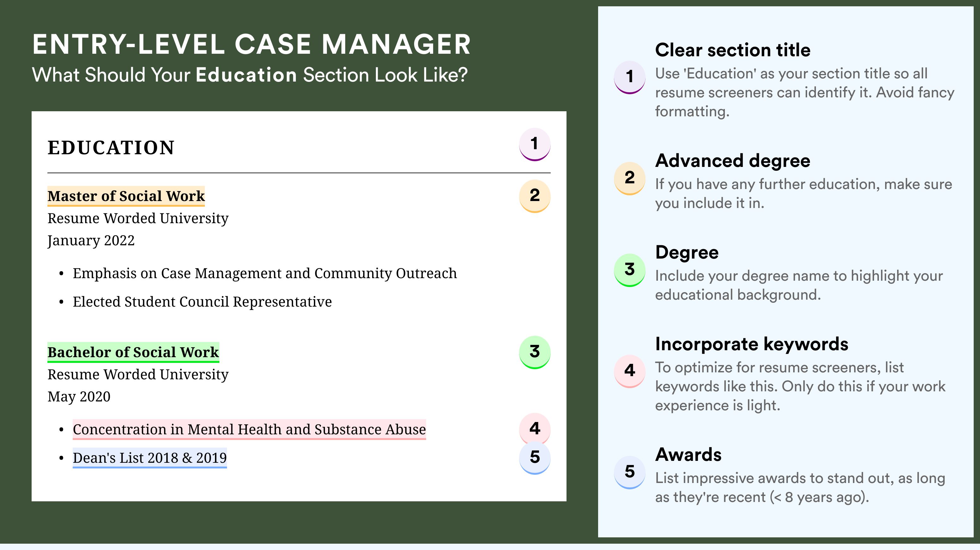Click purple badge 1 beside the EDUCATION heading
Image resolution: width=980 pixels, height=550 pixels.
[x=535, y=144]
